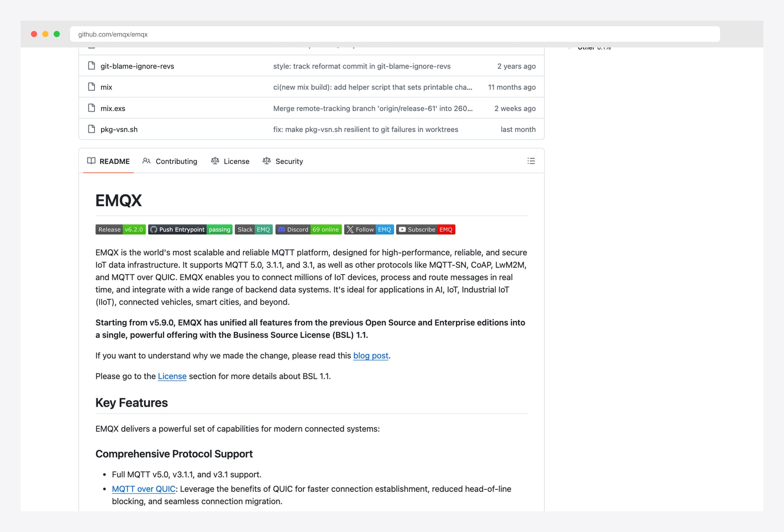Click file icon beside mix
The width and height of the screenshot is (784, 532).
91,87
